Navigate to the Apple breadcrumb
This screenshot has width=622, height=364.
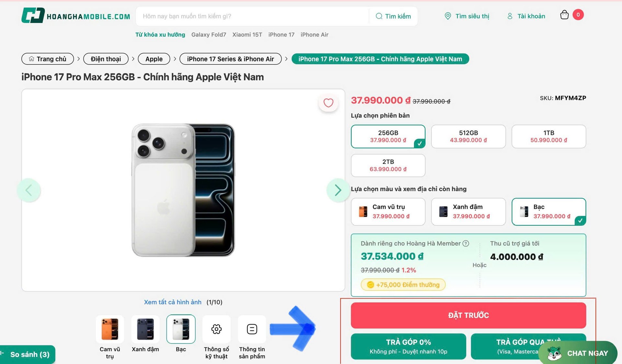tap(154, 59)
